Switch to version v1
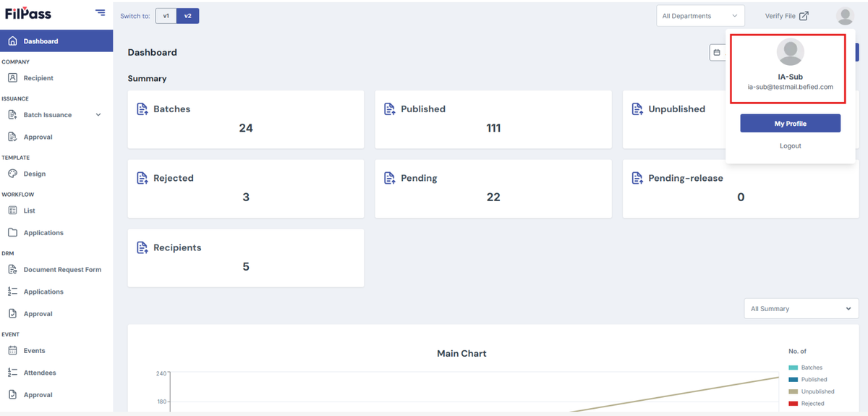The image size is (868, 416). click(166, 16)
